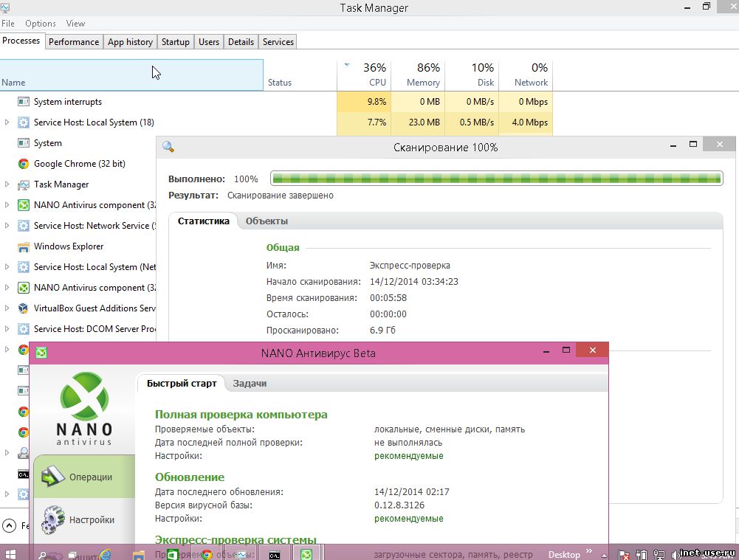The width and height of the screenshot is (739, 560).
Task: Click the Task Manager process icon
Action: 23,184
